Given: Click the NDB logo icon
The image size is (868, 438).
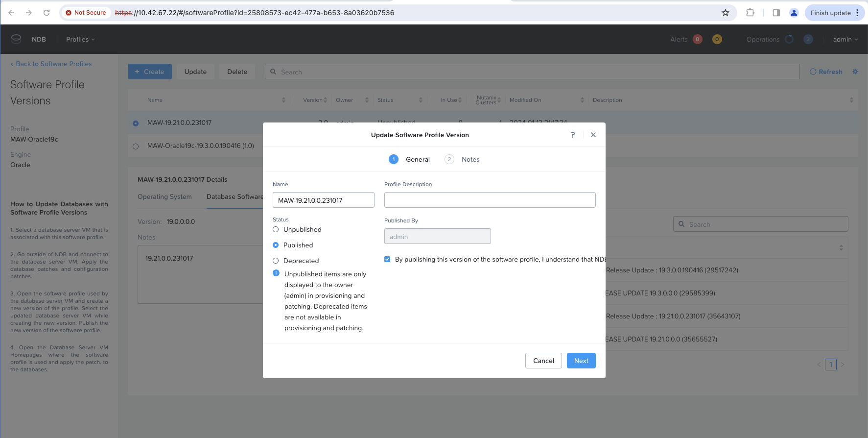Looking at the screenshot, I should pos(16,39).
